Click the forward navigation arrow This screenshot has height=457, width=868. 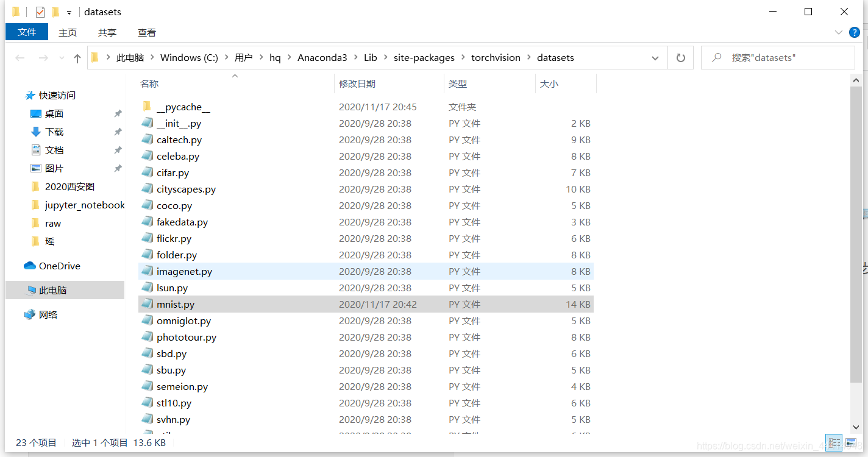coord(43,58)
